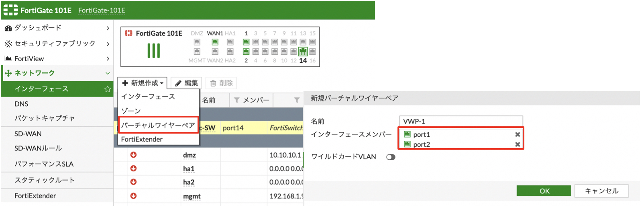
Task: Click port 3 icon on faceplate
Action: pyautogui.click(x=255, y=42)
